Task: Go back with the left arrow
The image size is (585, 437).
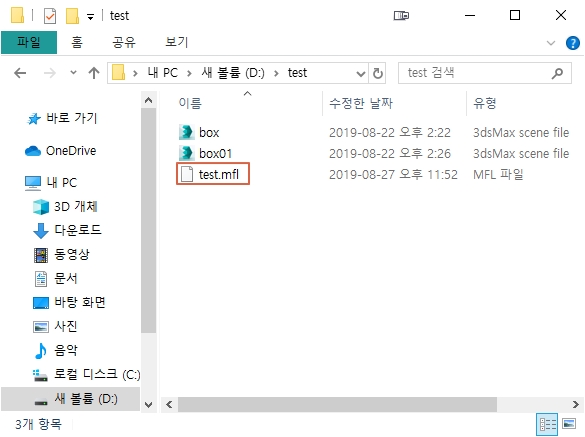Action: click(x=20, y=73)
